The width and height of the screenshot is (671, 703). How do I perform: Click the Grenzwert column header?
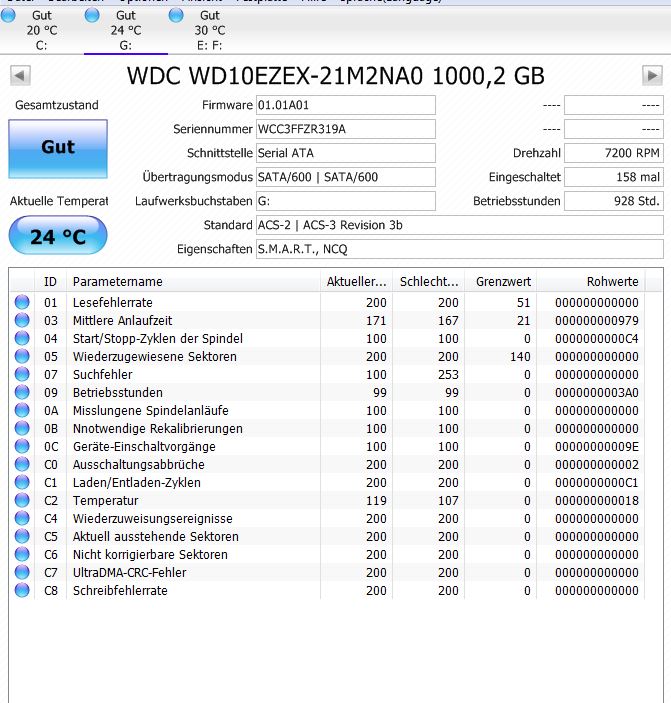click(501, 282)
